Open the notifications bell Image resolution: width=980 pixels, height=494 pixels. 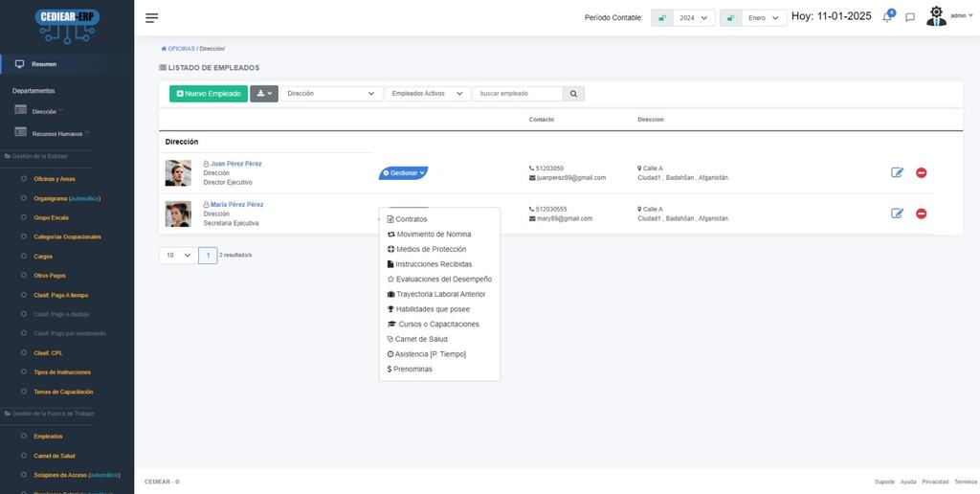click(x=887, y=17)
